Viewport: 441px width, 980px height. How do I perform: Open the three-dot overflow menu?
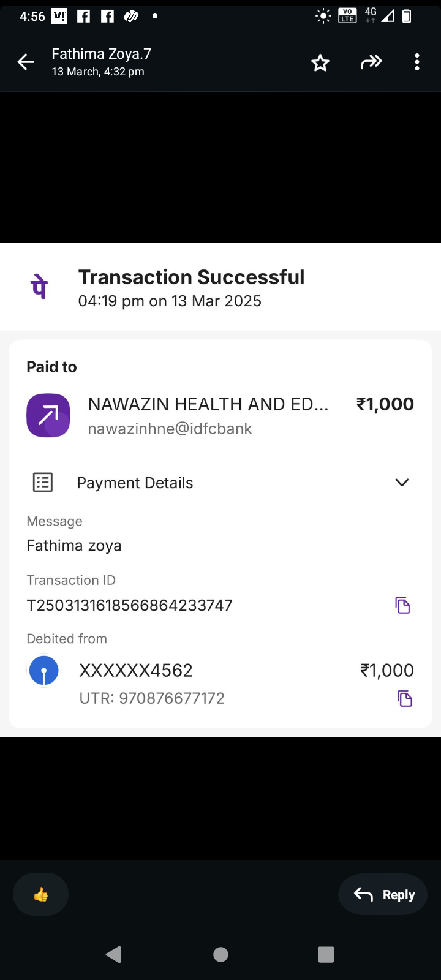[417, 62]
